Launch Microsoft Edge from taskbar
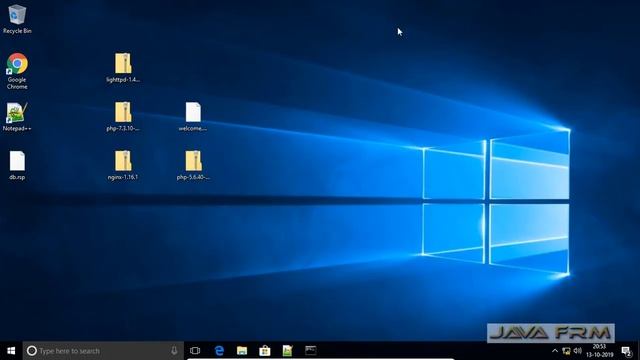 [x=219, y=351]
